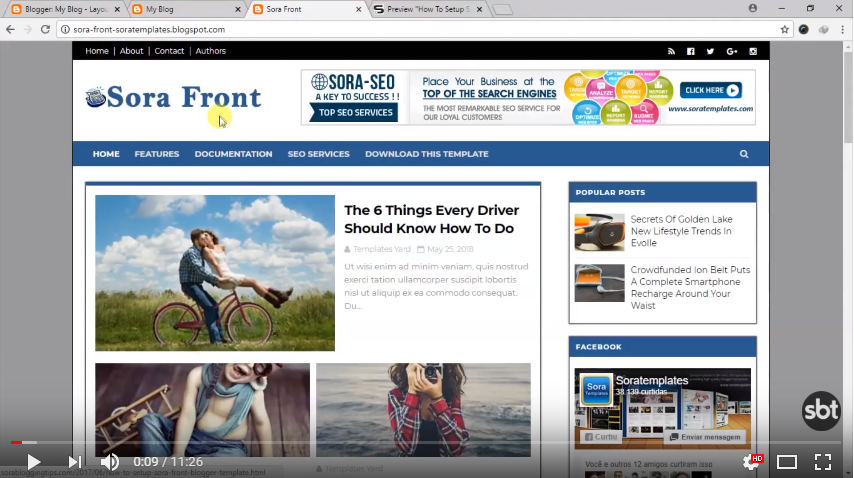854x478 pixels.
Task: Click About link in top bar
Action: tap(131, 51)
